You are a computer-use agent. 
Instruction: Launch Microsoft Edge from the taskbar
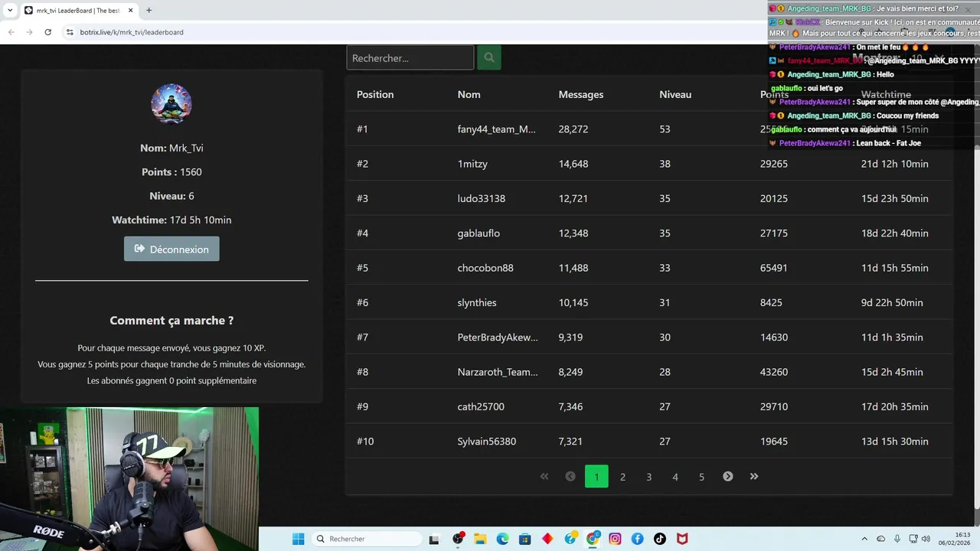point(502,539)
